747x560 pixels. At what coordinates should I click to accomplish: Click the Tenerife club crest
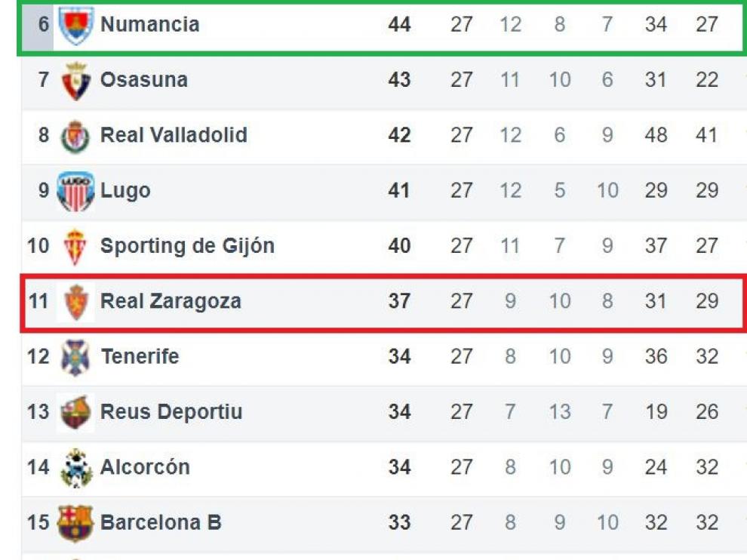75,358
